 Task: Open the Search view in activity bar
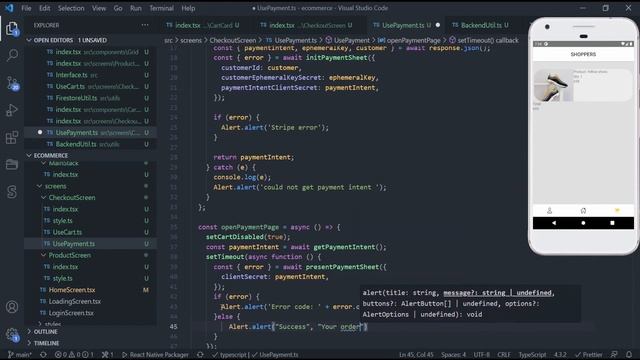pos(12,55)
